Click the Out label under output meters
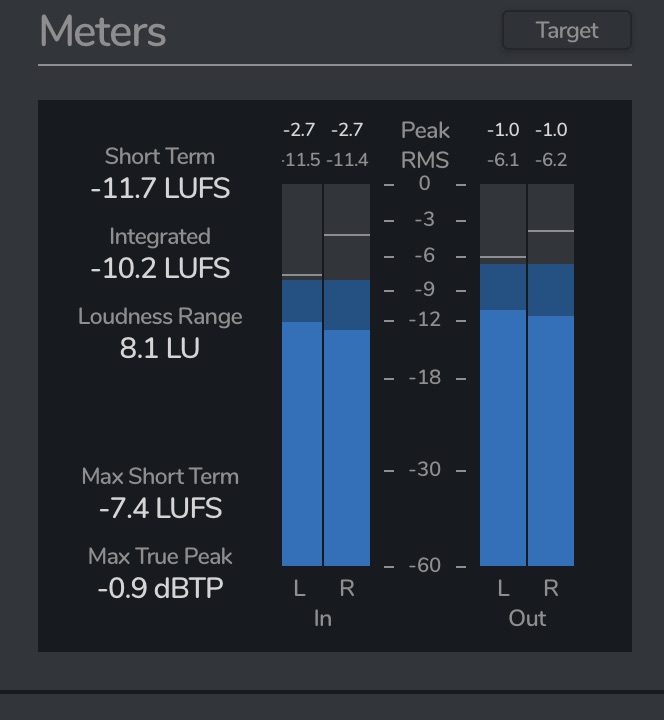Viewport: 664px width, 720px height. [x=527, y=618]
